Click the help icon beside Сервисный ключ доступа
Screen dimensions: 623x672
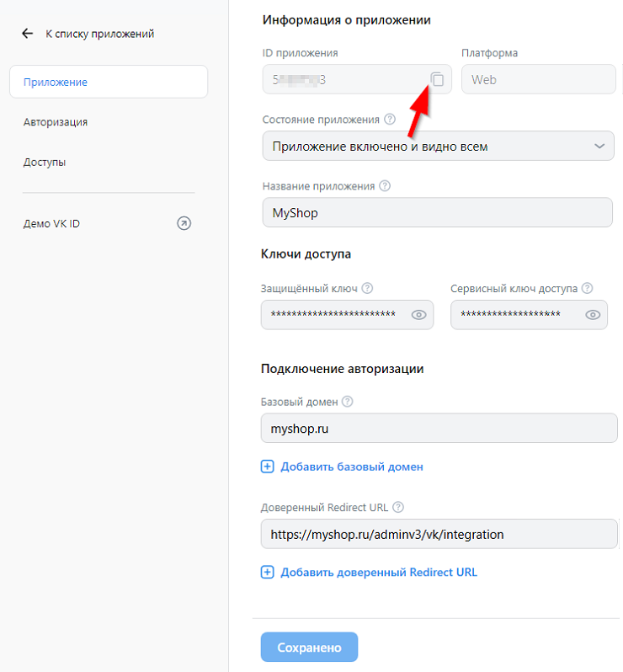[587, 288]
